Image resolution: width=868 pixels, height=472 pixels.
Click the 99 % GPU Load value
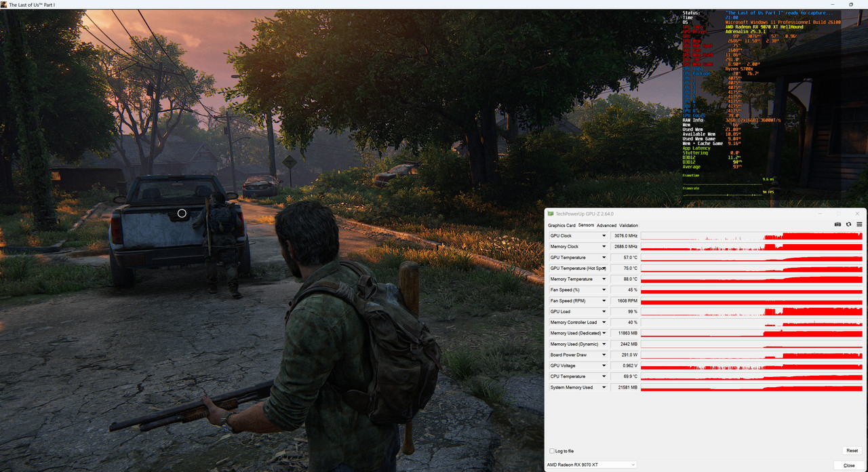625,312
